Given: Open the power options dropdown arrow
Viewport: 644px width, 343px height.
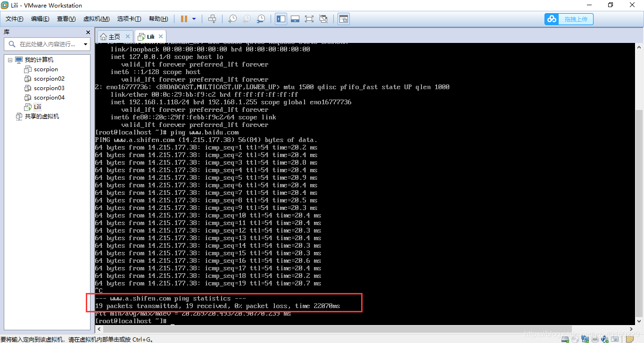Looking at the screenshot, I should pos(194,19).
